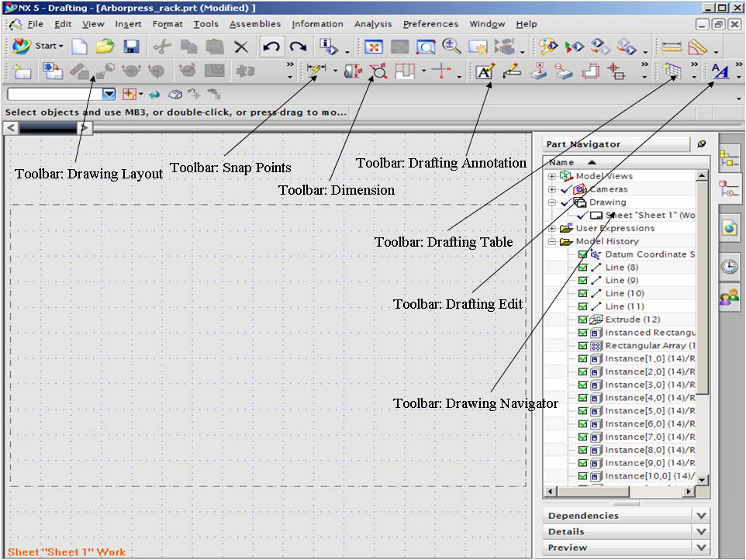Viewport: 746px width, 560px height.
Task: Open the Snap Points tool
Action: point(316,71)
